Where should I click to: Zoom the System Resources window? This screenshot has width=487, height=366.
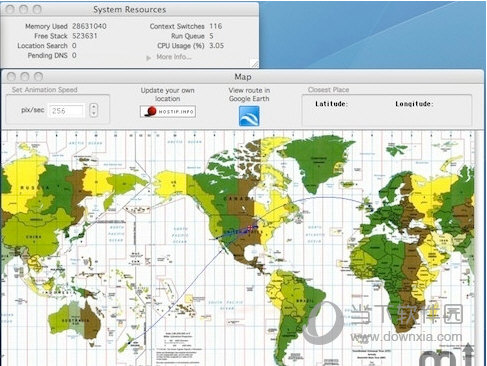37,9
